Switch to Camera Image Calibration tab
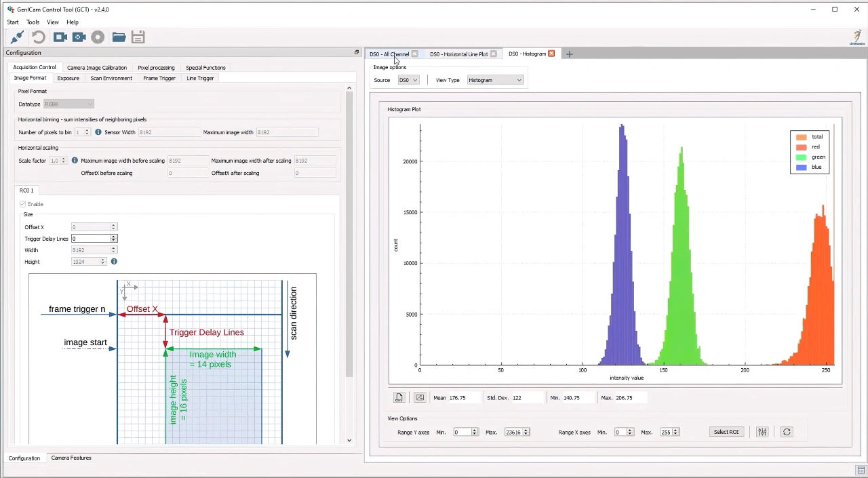The height and width of the screenshot is (478, 868). tap(97, 67)
